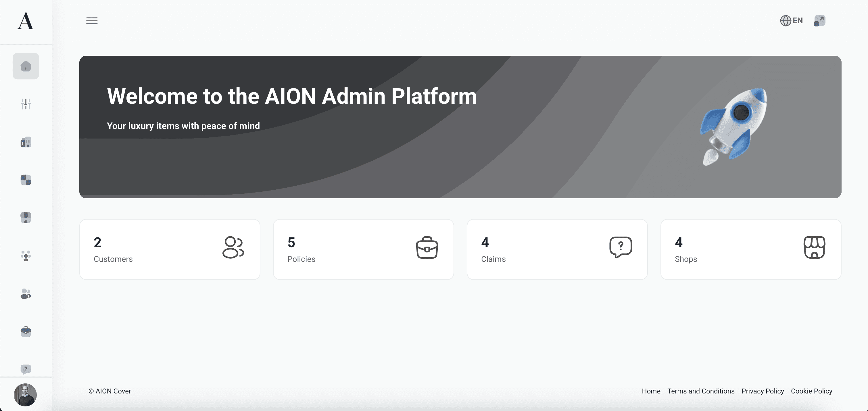Open the briefcase policies sidebar icon
This screenshot has width=868, height=411.
coord(26,331)
